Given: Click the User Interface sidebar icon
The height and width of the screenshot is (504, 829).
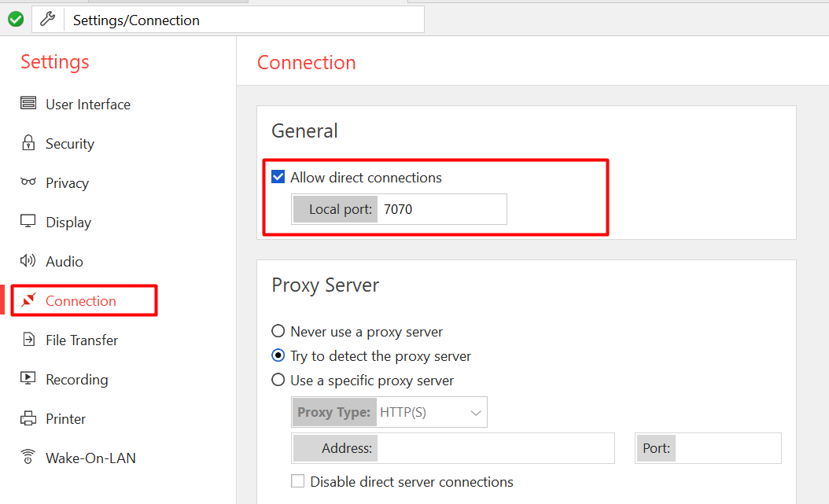Looking at the screenshot, I should pyautogui.click(x=28, y=103).
